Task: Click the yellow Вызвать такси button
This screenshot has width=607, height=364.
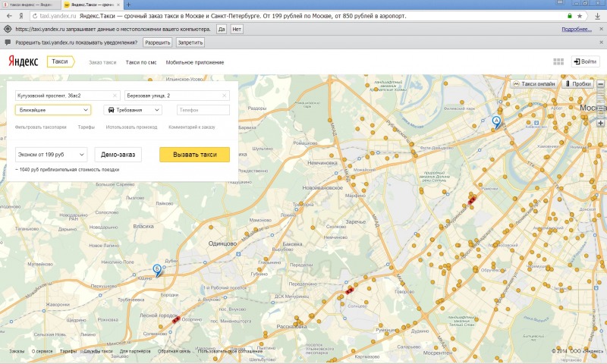Action: pos(195,155)
